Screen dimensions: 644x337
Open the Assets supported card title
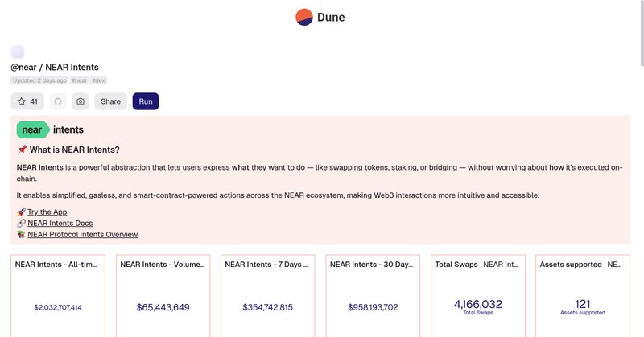[x=571, y=265]
